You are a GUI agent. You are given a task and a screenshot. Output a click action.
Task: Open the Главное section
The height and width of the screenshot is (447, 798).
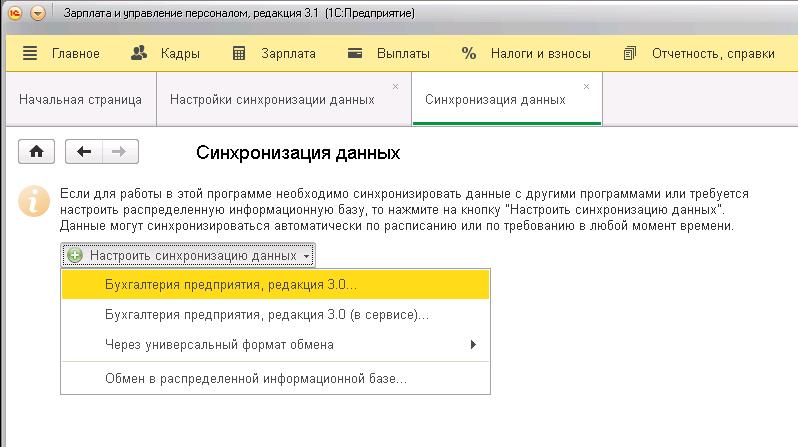(x=76, y=53)
